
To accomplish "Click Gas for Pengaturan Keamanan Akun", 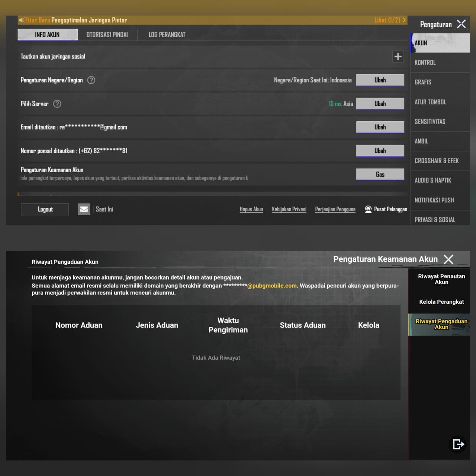I will (x=380, y=174).
